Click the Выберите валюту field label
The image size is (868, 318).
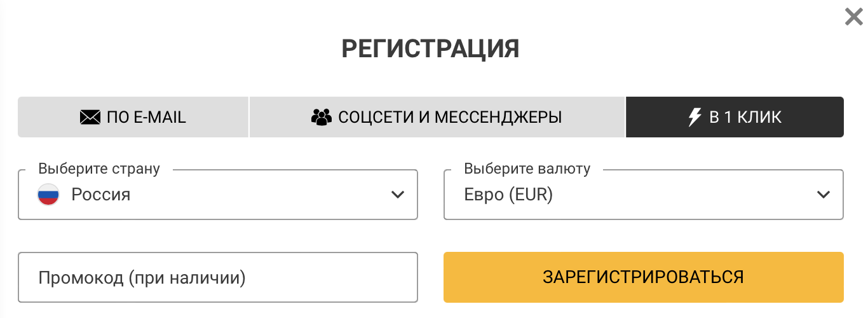coord(527,169)
